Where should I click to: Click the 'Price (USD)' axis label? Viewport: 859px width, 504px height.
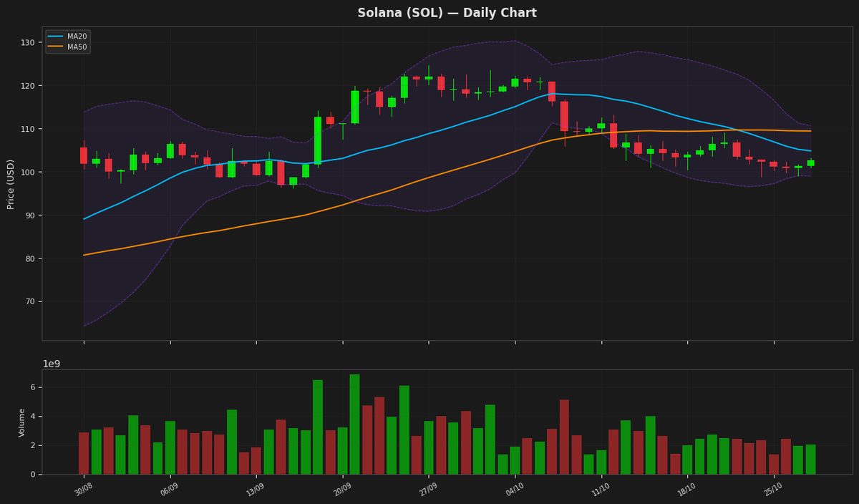click(x=11, y=184)
